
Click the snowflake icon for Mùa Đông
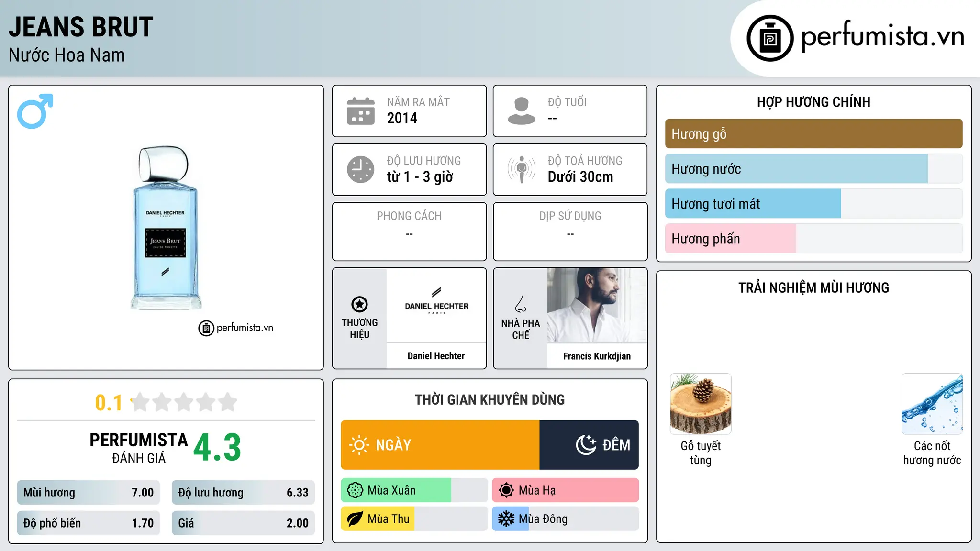506,519
